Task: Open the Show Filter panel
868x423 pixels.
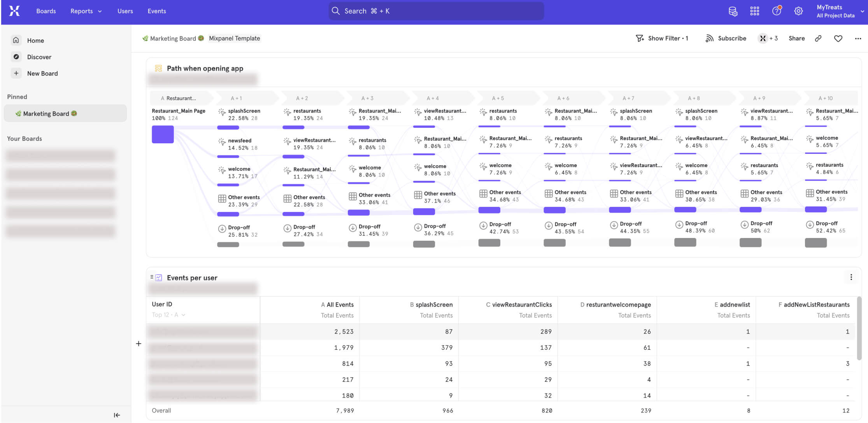Action: coord(662,38)
